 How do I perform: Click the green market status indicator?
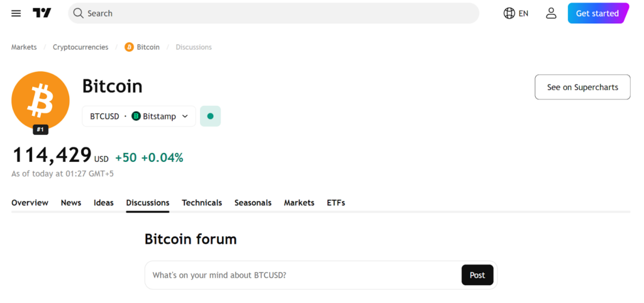point(210,116)
